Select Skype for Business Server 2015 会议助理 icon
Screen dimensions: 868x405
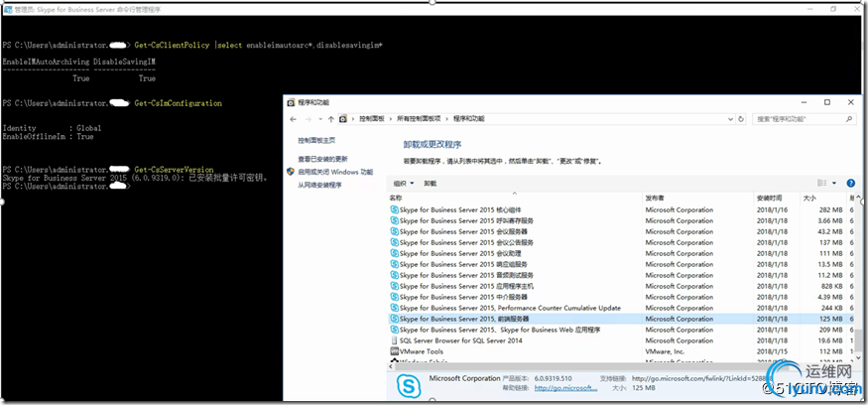[394, 253]
